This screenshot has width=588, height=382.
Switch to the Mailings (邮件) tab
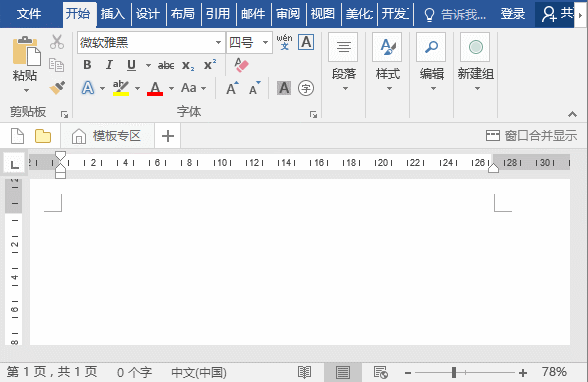click(x=253, y=14)
